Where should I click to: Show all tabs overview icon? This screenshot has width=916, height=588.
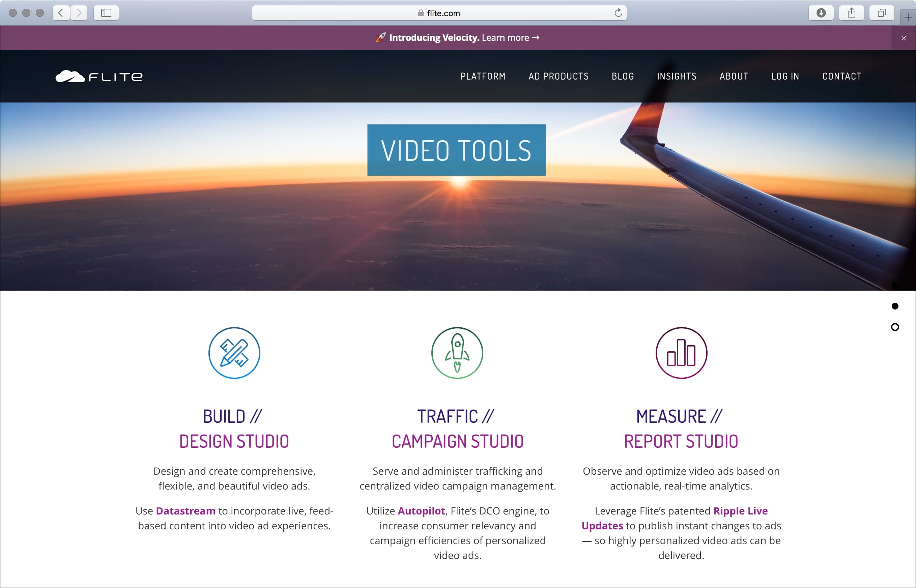[x=881, y=13]
